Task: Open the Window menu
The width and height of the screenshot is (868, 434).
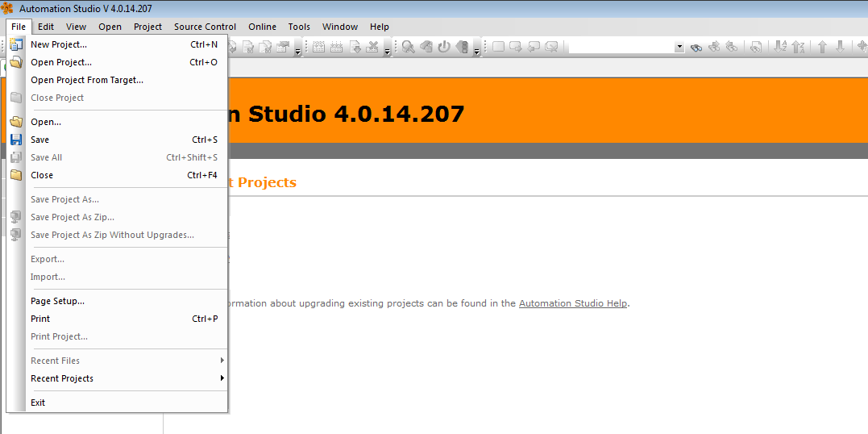Action: pyautogui.click(x=340, y=27)
